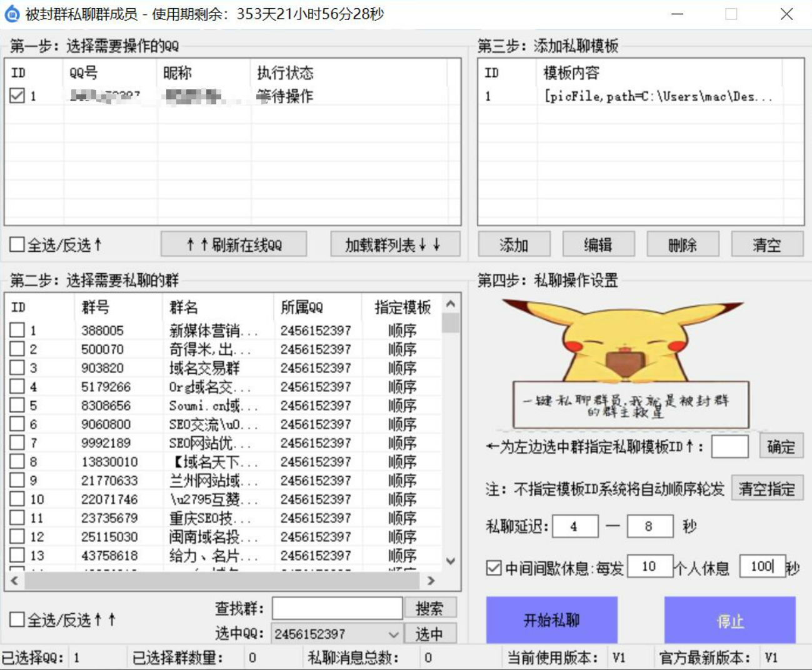812x670 pixels.
Task: Check group 388005 checkbox
Action: (x=18, y=330)
